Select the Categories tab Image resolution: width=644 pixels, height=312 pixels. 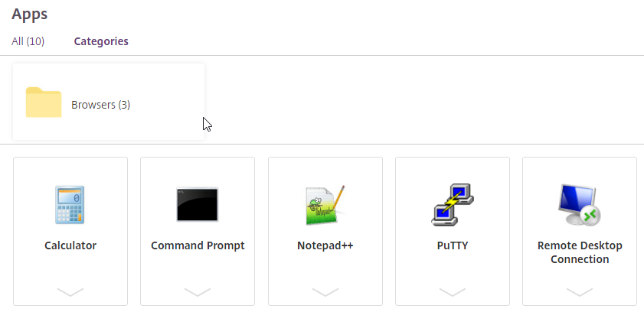tap(101, 41)
